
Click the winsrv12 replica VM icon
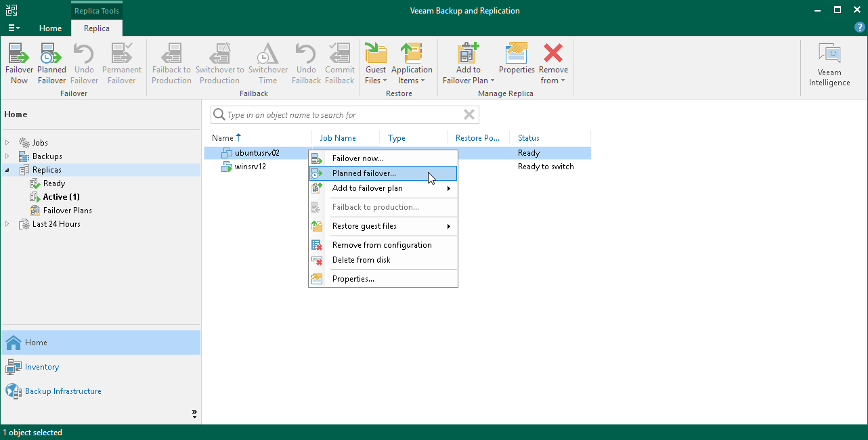tap(227, 167)
